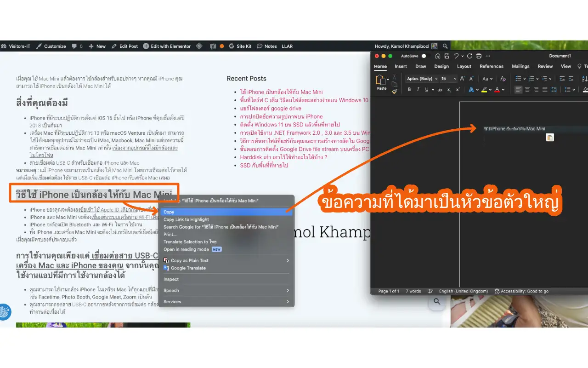Switch to the Insert ribbon tab
This screenshot has height=368, width=588.
tap(401, 66)
